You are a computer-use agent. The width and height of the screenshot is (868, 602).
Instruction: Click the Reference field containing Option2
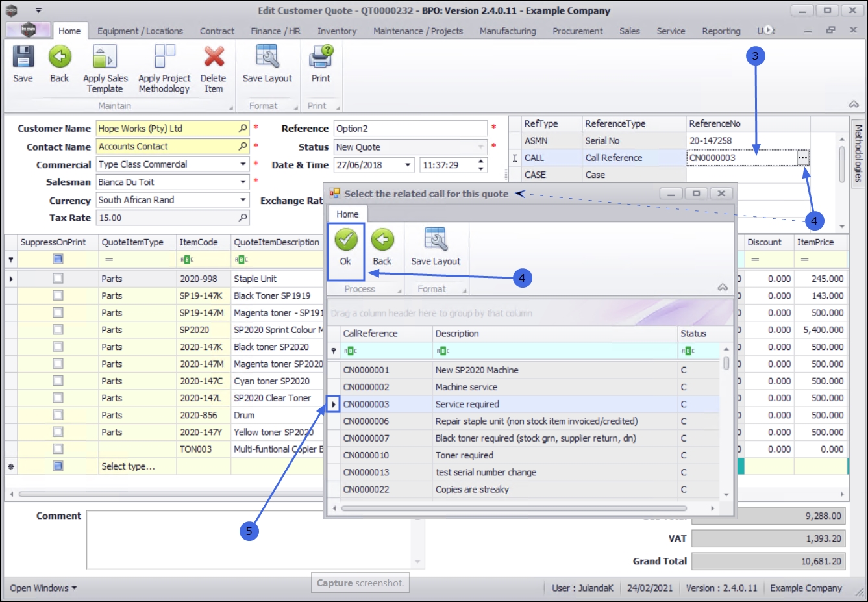410,129
